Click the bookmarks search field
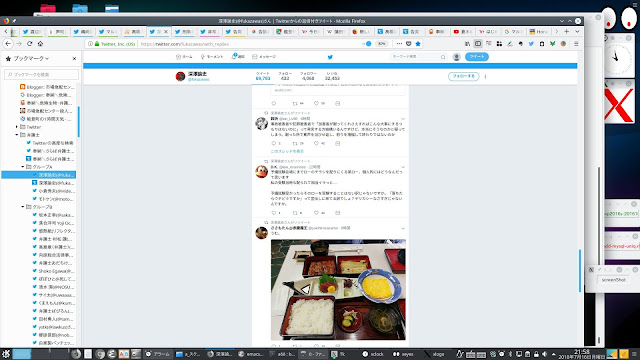Screen dimensions: 640x360 pyautogui.click(x=42, y=74)
